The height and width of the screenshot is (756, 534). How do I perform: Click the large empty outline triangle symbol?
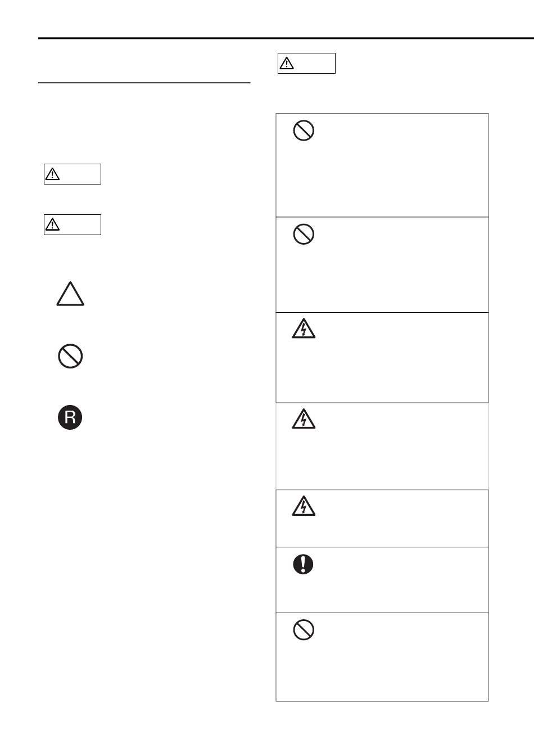[70, 294]
